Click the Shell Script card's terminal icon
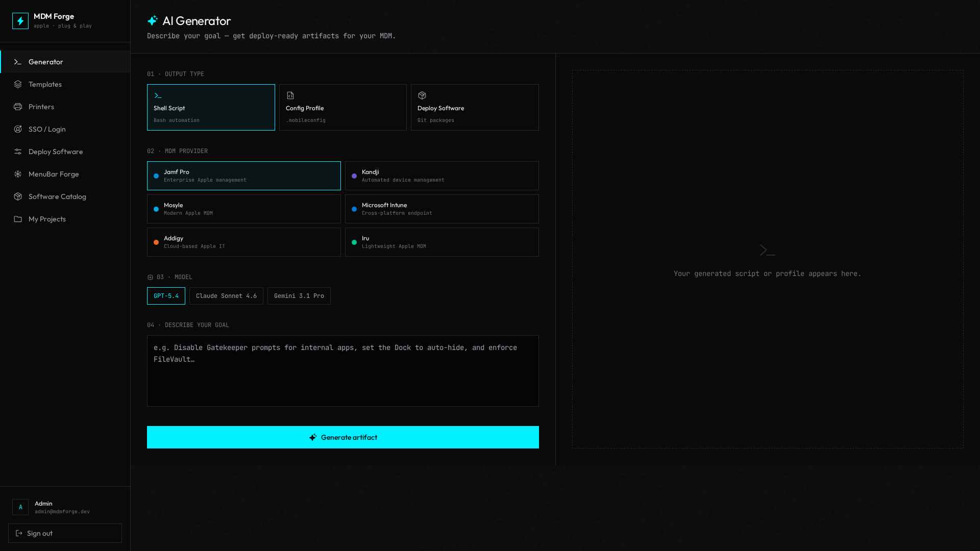 click(x=158, y=95)
